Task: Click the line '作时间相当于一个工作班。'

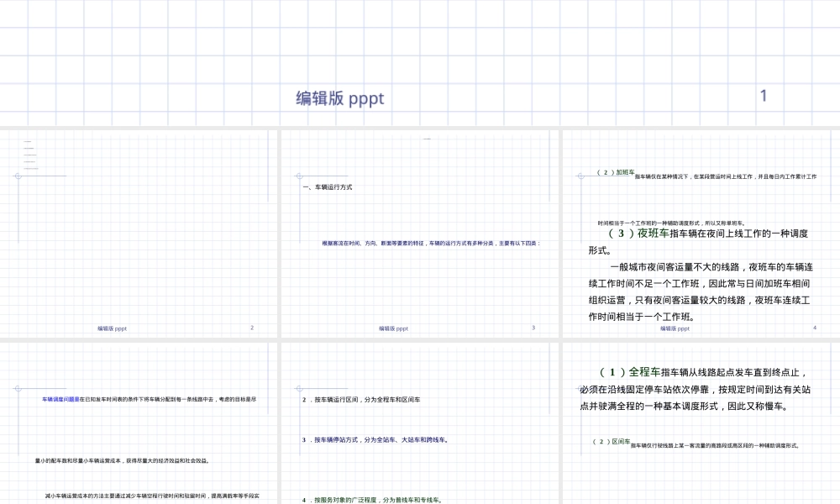Action: (x=642, y=317)
